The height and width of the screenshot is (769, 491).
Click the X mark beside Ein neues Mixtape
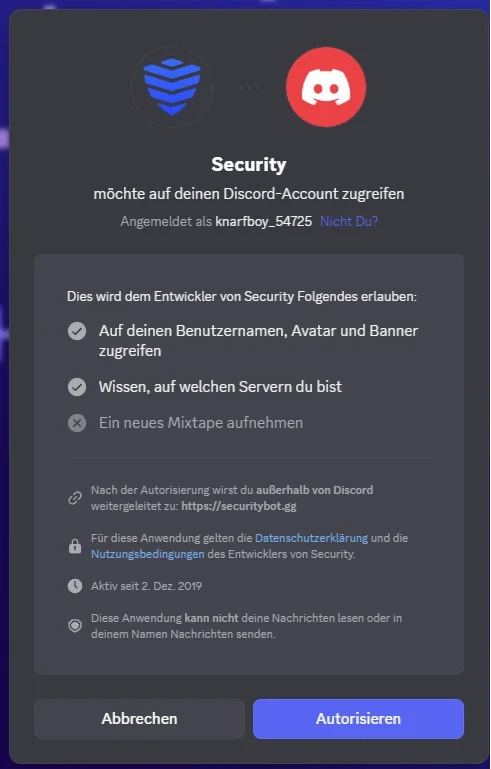pos(77,423)
